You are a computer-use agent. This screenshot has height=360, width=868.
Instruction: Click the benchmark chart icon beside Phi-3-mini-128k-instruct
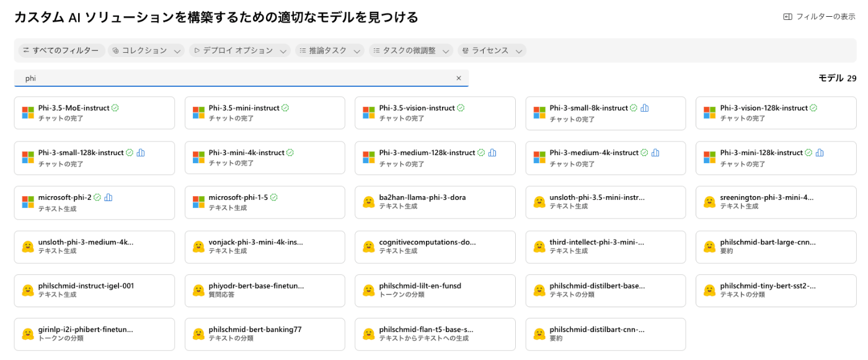pyautogui.click(x=820, y=153)
